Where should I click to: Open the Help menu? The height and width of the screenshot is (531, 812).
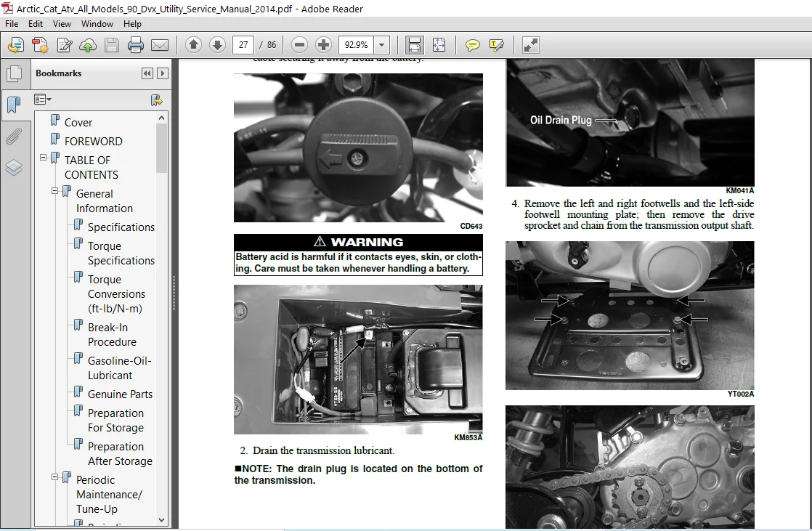132,24
